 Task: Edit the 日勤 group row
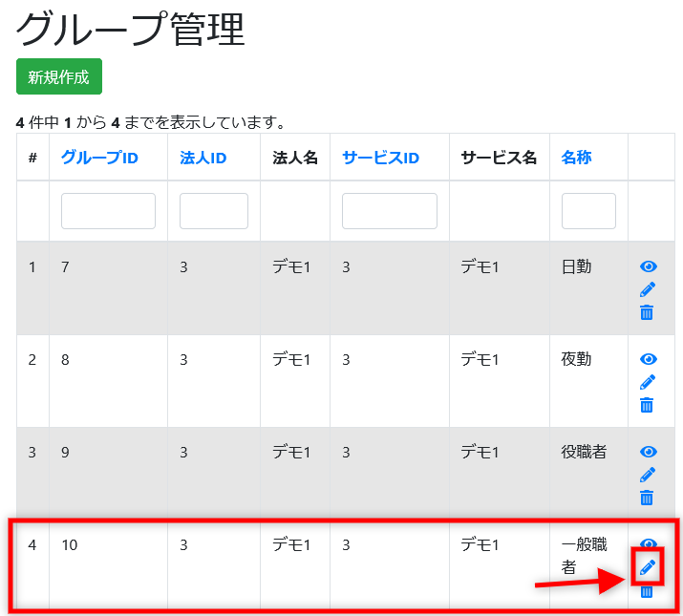[x=648, y=289]
